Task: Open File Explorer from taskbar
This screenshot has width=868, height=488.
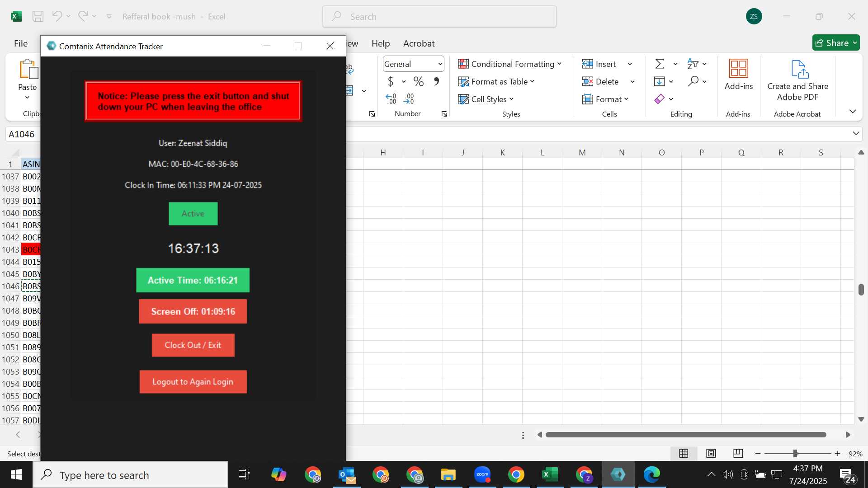Action: pyautogui.click(x=448, y=475)
